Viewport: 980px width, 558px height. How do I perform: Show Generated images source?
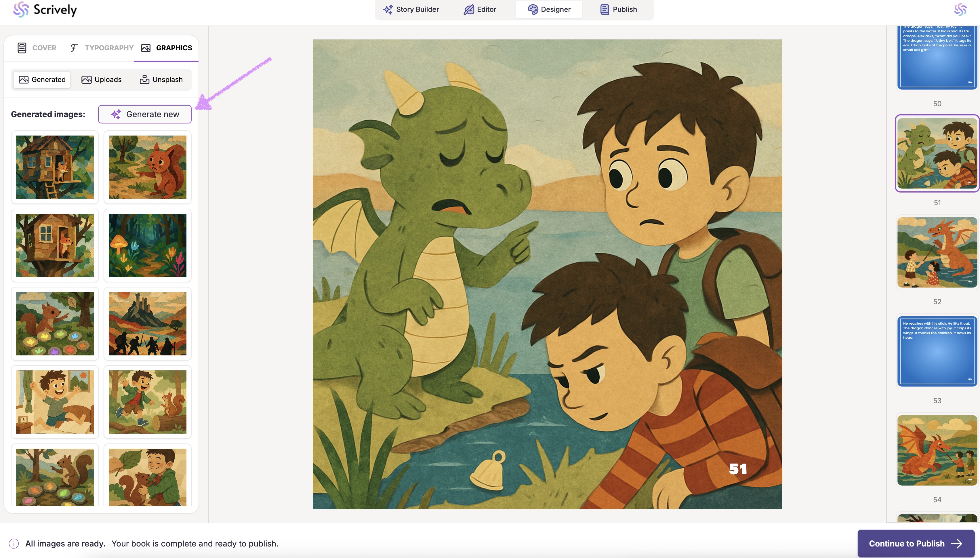tap(42, 80)
